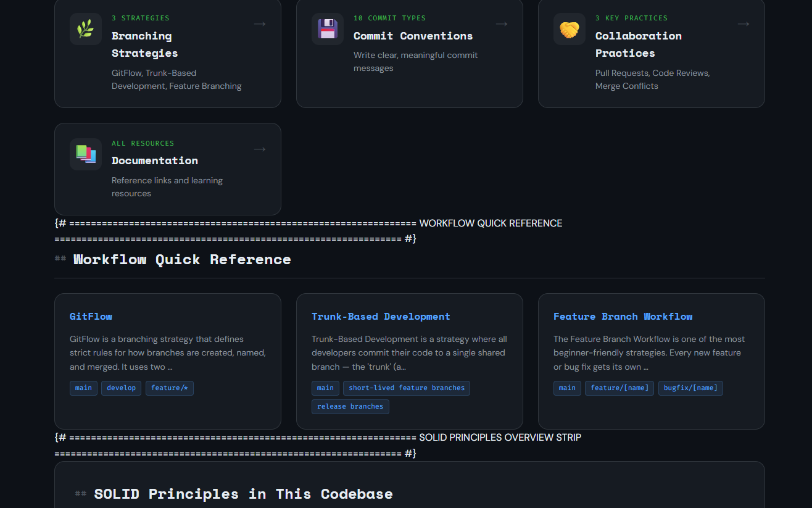Click the SOLID Principles in This Codebase heading
This screenshot has height=508, width=812.
click(x=243, y=494)
